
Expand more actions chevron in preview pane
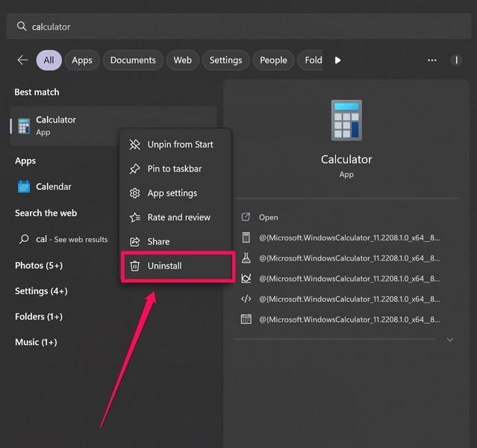449,340
